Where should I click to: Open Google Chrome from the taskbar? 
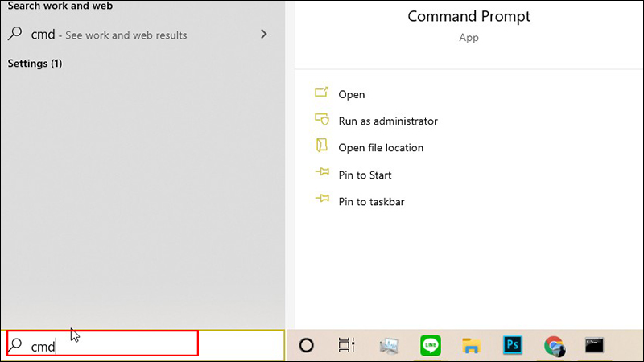click(554, 345)
